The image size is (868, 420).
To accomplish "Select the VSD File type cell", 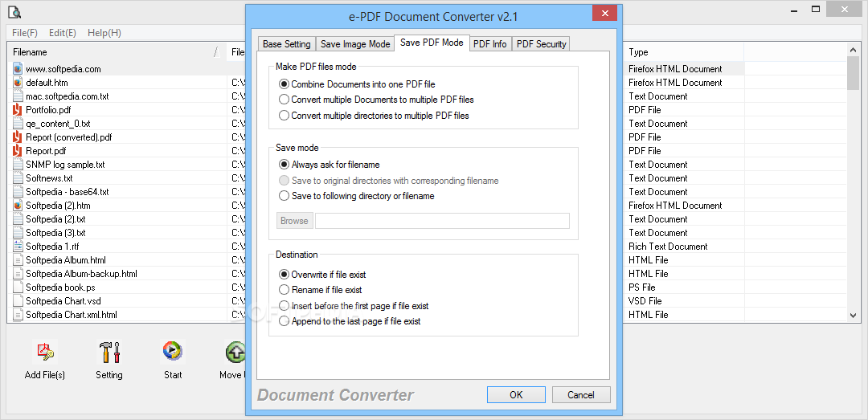I will pyautogui.click(x=684, y=301).
